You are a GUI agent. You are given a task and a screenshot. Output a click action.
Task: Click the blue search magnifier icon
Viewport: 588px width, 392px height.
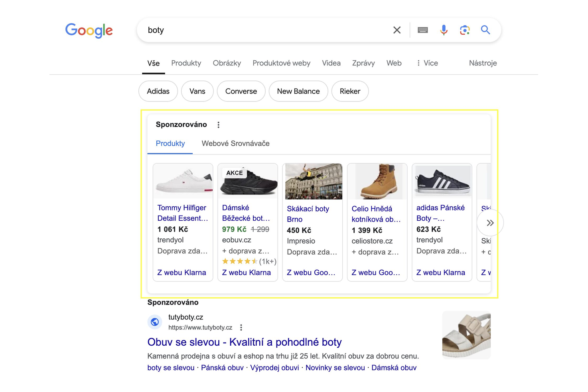click(485, 30)
